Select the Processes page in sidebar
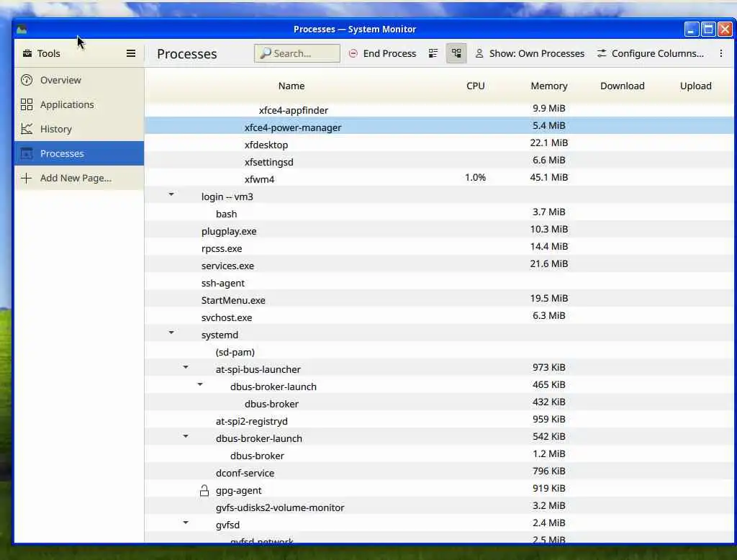Image resolution: width=737 pixels, height=560 pixels. point(79,153)
